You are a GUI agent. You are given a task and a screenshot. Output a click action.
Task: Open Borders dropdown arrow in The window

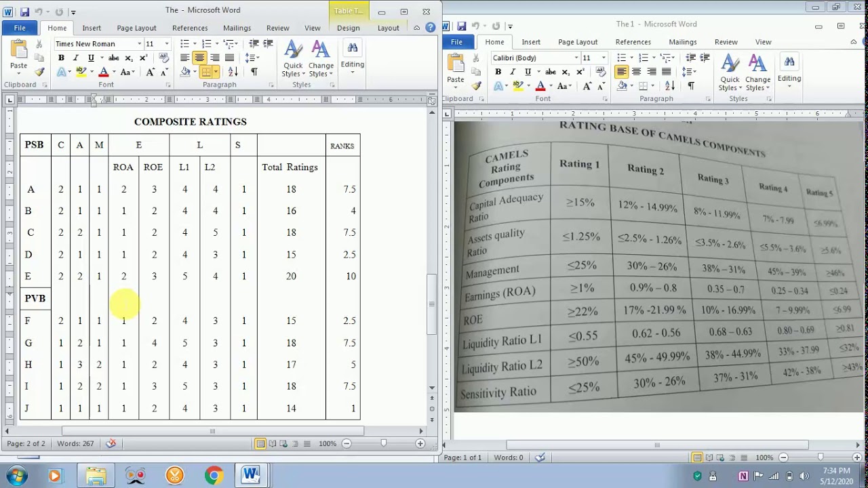(x=216, y=72)
